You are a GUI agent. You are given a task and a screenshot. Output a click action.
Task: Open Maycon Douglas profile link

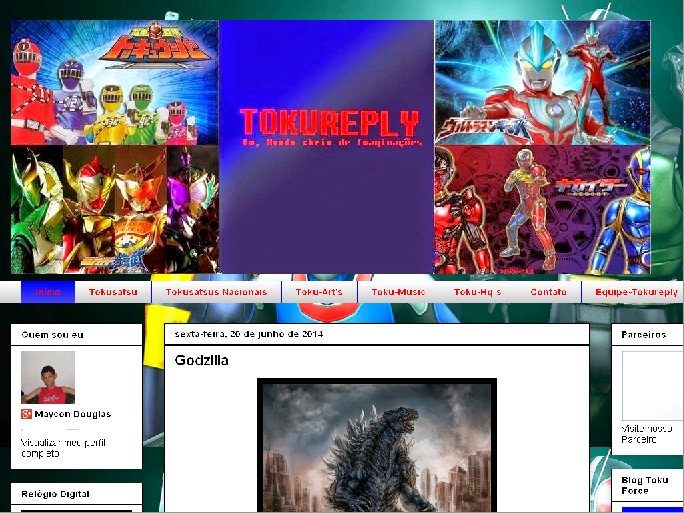coord(73,414)
